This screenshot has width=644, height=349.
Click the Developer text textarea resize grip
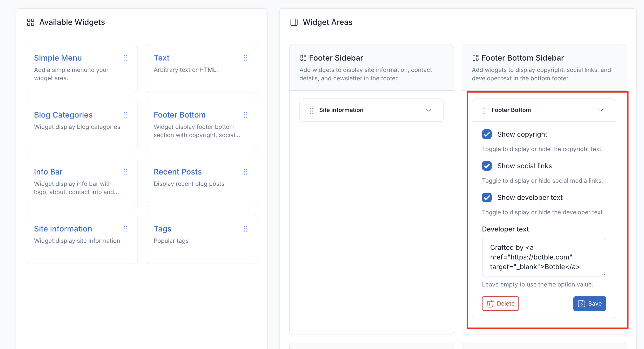(x=603, y=274)
